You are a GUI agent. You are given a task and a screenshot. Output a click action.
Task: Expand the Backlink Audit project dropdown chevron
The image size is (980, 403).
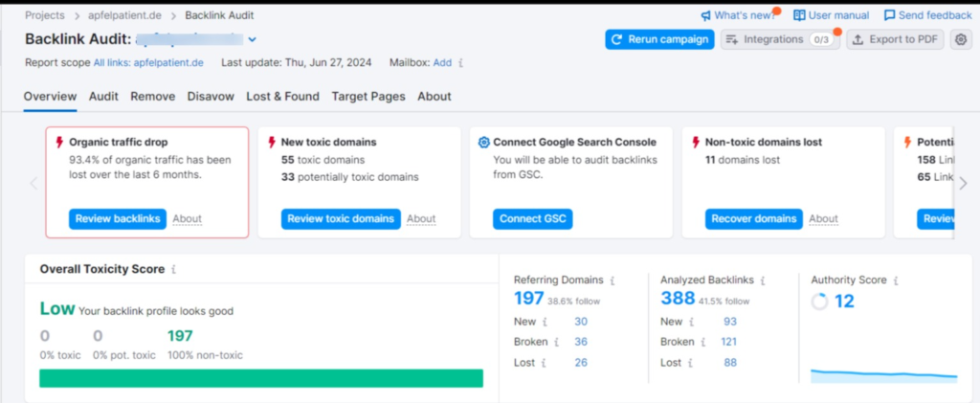click(252, 39)
